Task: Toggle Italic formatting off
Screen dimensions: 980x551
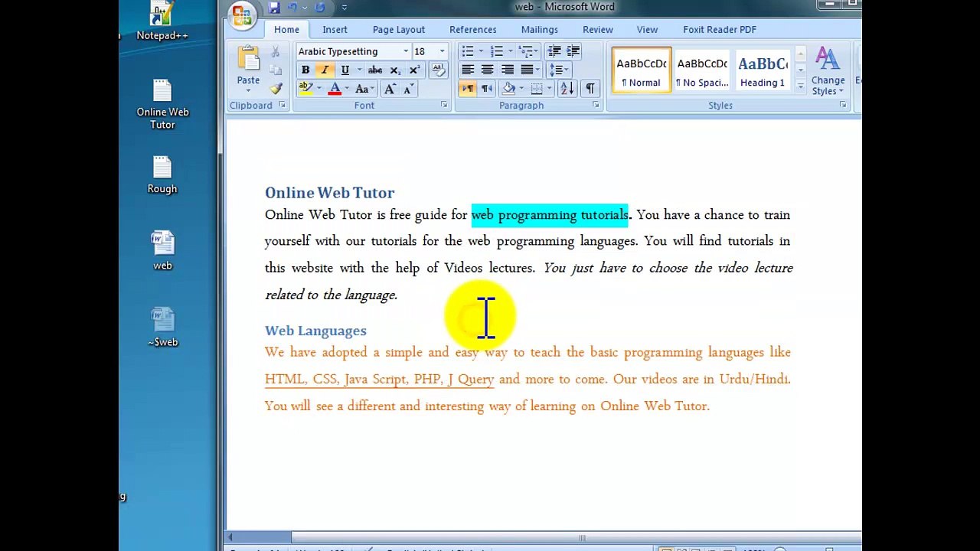Action: coord(325,70)
